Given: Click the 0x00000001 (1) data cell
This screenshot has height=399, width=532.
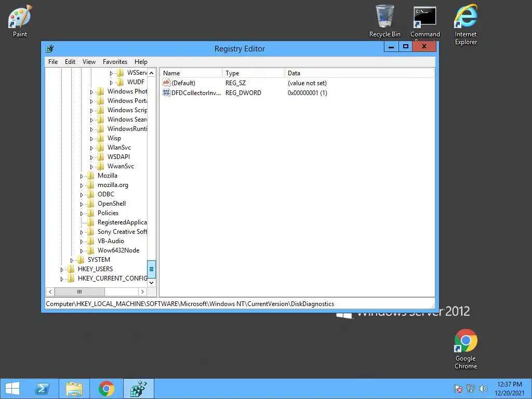Looking at the screenshot, I should click(308, 93).
